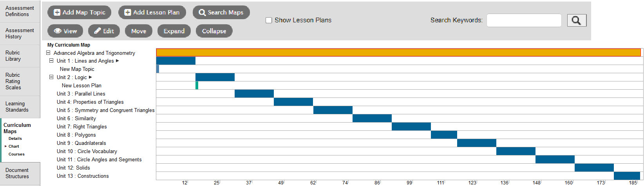Open the Rubric Library sidebar item
Image resolution: width=644 pixels, height=186 pixels.
point(13,56)
